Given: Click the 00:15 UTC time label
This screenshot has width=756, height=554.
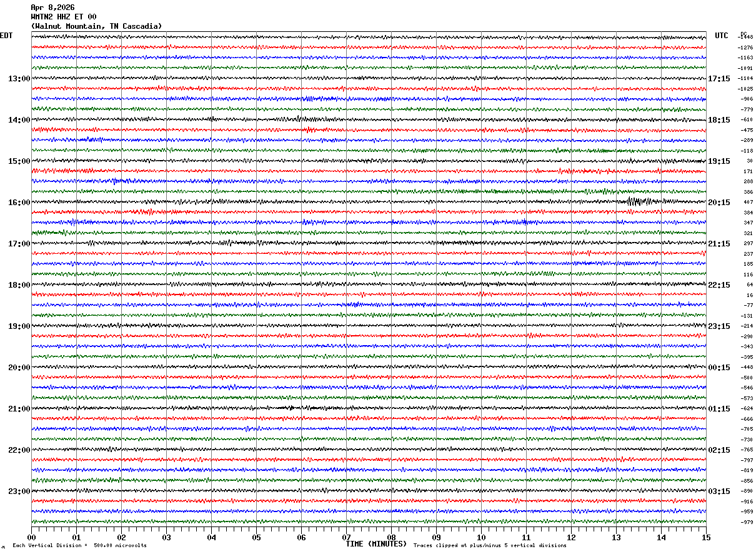Looking at the screenshot, I should click(719, 368).
